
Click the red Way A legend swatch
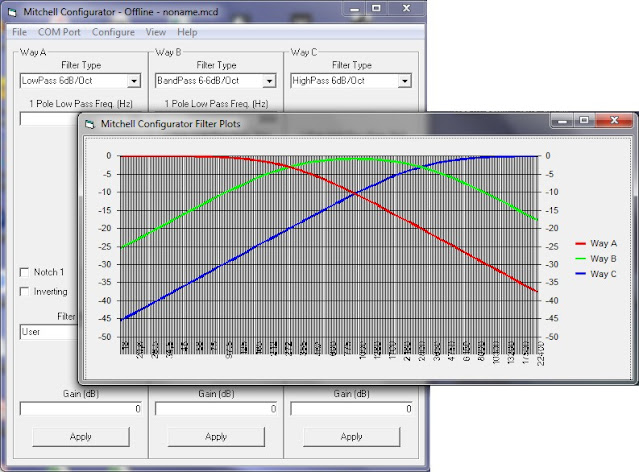(x=580, y=244)
